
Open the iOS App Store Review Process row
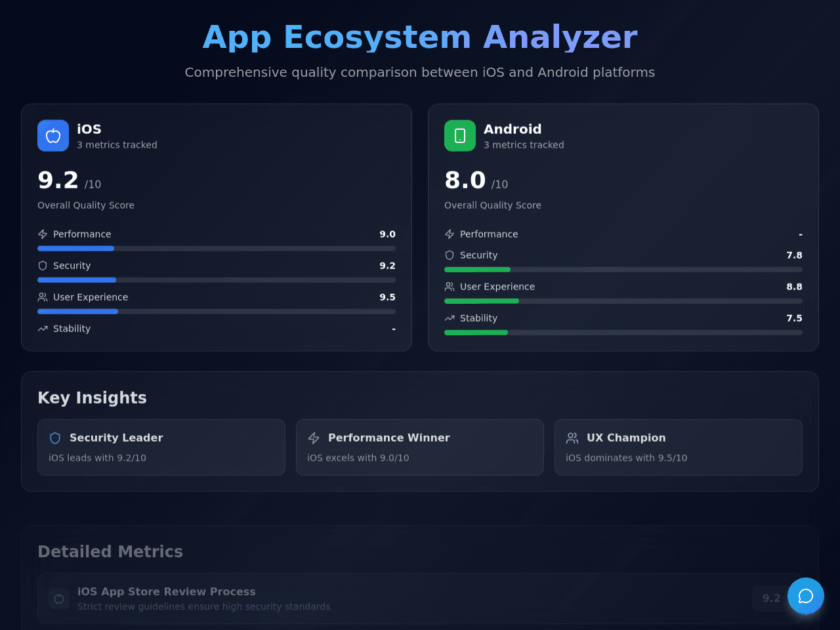pos(420,598)
